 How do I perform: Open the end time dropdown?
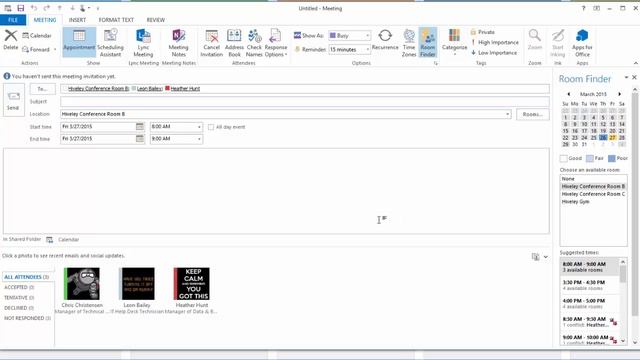199,139
